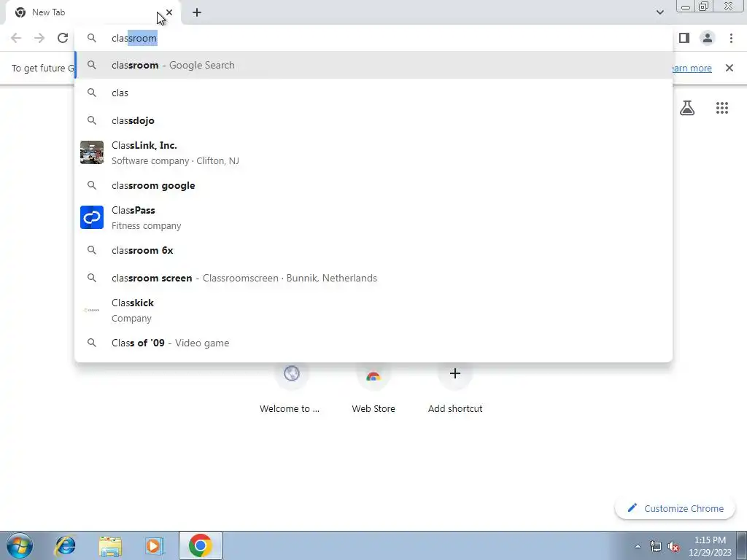
Task: Open Windows Media Player from taskbar
Action: 155,545
